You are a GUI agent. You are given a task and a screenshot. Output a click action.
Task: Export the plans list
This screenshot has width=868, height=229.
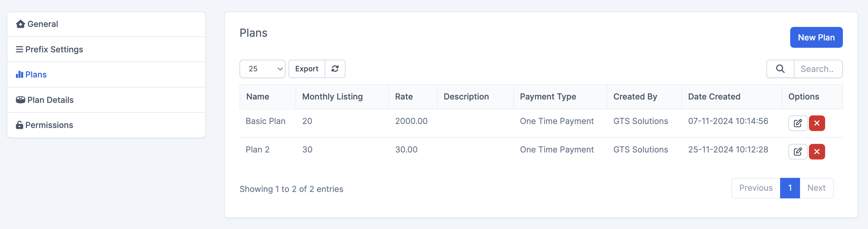coord(307,69)
